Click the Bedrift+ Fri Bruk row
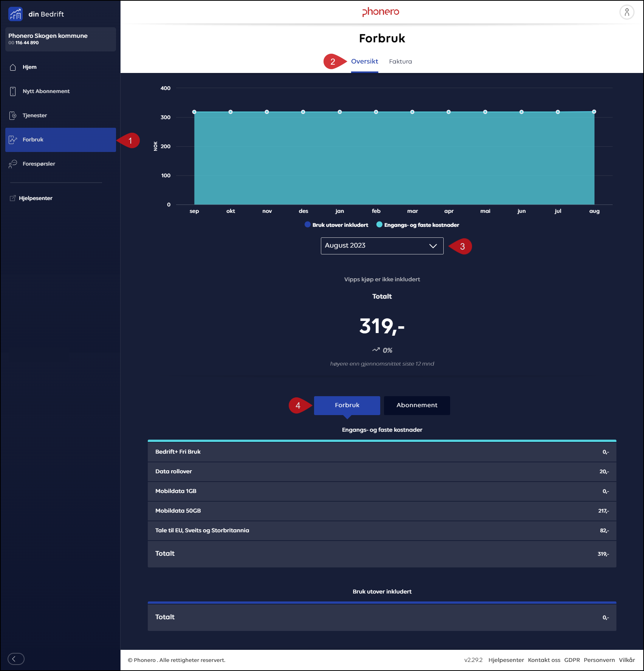The height and width of the screenshot is (671, 644). coord(382,452)
